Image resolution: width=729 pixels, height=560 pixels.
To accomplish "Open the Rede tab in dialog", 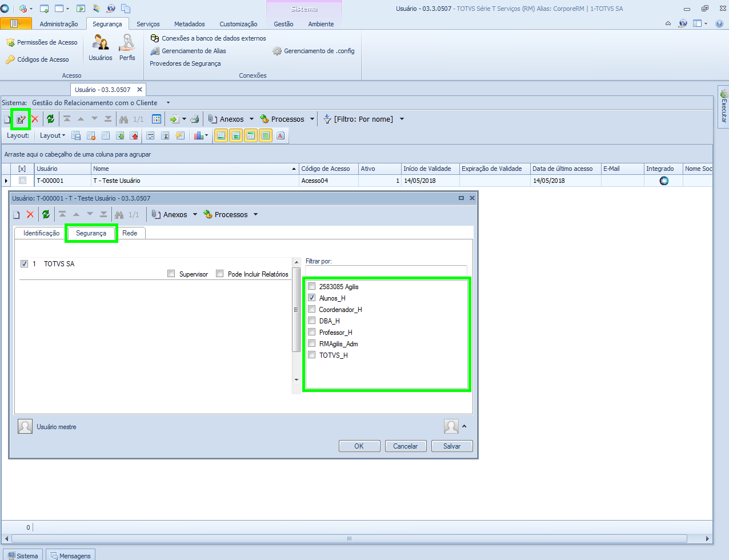I will [130, 233].
